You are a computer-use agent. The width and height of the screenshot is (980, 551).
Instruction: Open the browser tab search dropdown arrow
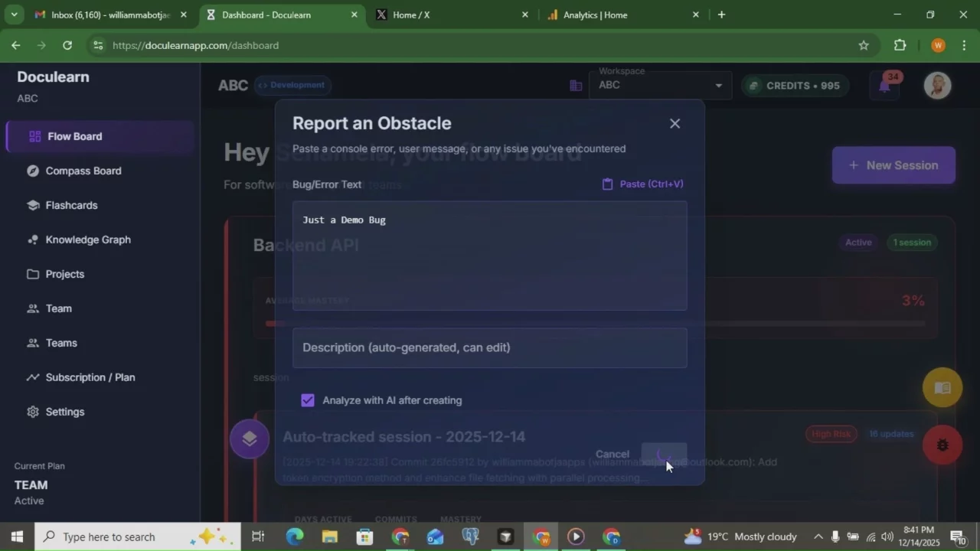14,15
